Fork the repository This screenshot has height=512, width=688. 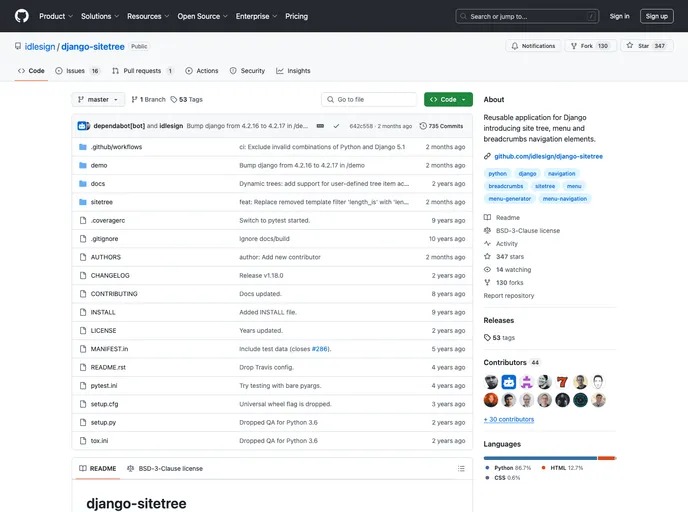pos(590,46)
